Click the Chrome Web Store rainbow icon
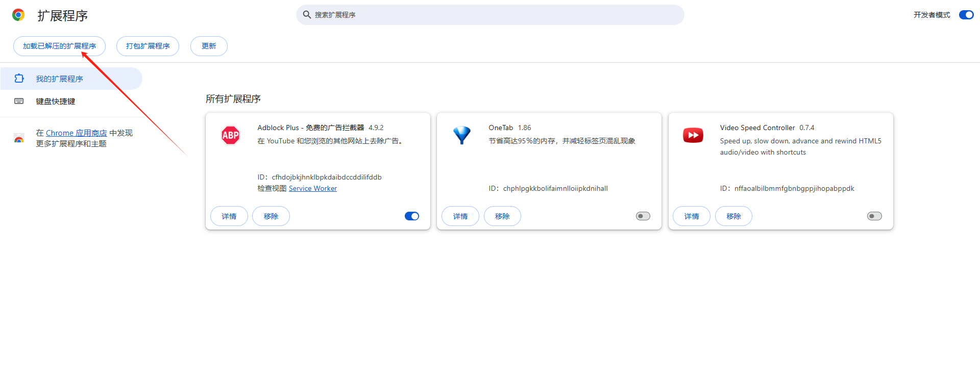The image size is (980, 377). (x=19, y=138)
